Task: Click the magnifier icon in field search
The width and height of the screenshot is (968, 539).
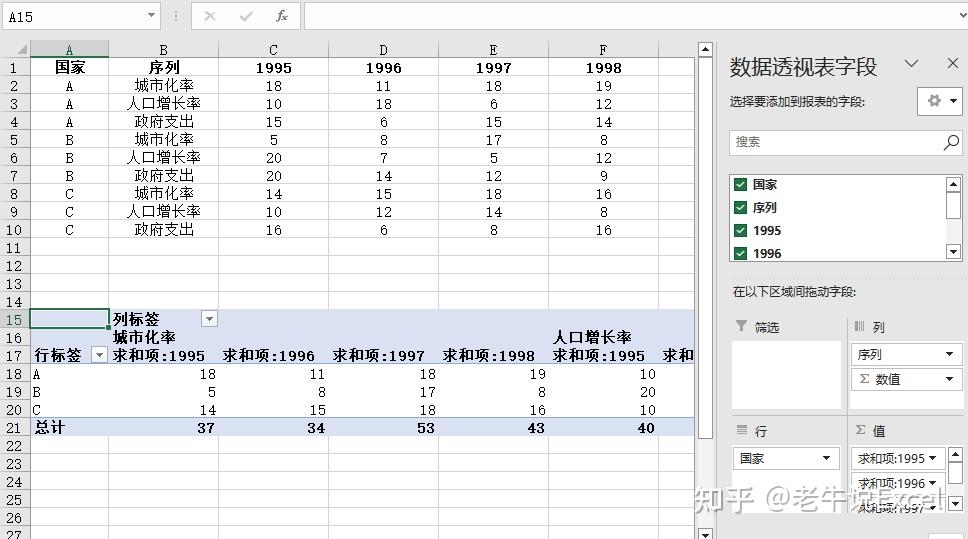Action: (x=951, y=143)
